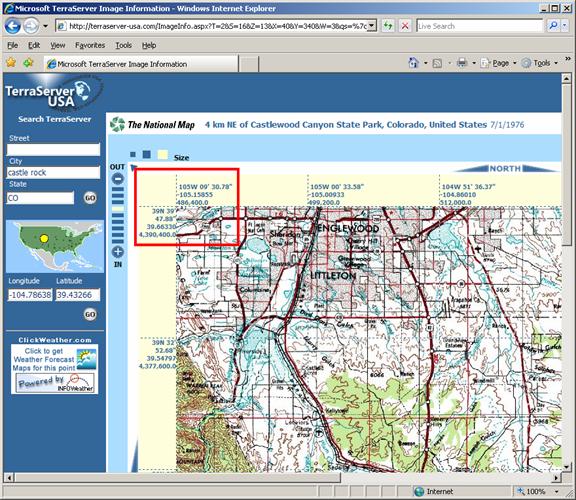Click the Live Search magnifier icon

(553, 26)
